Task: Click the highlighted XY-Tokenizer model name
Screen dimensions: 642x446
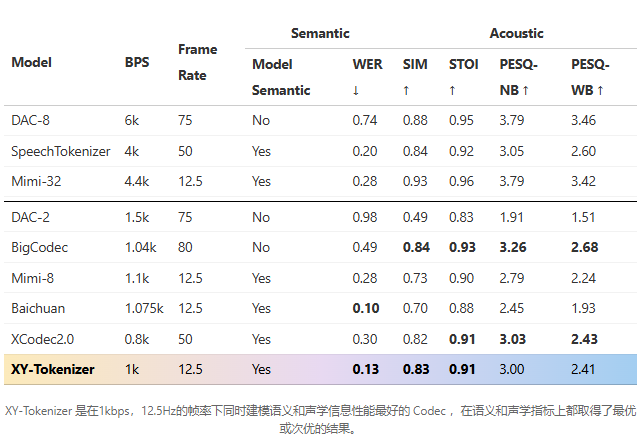Action: [x=53, y=369]
